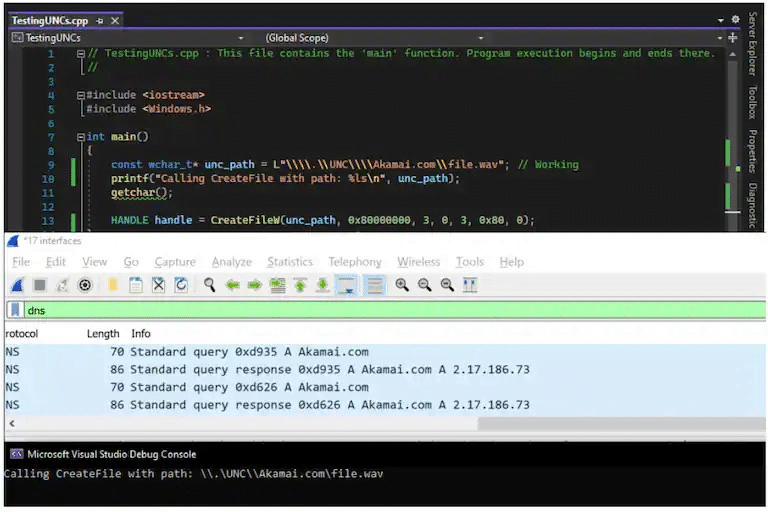The width and height of the screenshot is (768, 512).
Task: Sort packets by the Info column
Action: coord(141,334)
